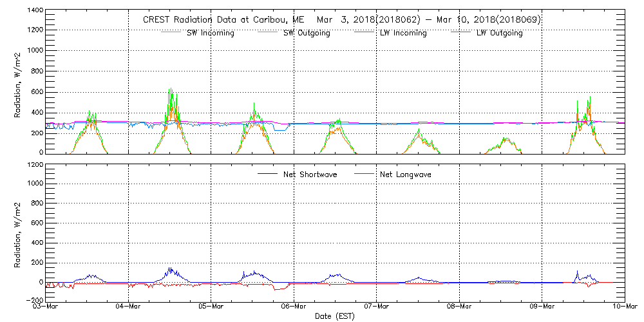Select the 'SW Incoming' legend label
The width and height of the screenshot is (644, 322).
click(x=210, y=33)
